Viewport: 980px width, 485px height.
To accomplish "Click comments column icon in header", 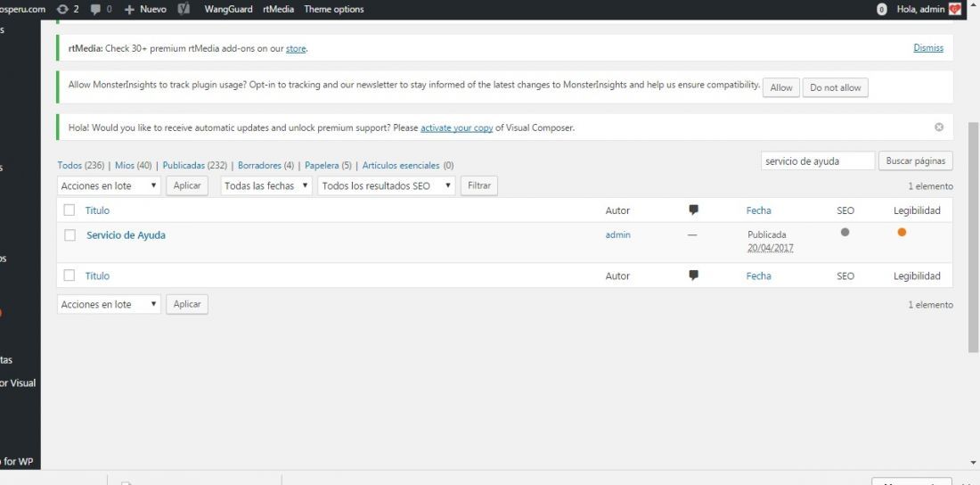I will coord(693,210).
